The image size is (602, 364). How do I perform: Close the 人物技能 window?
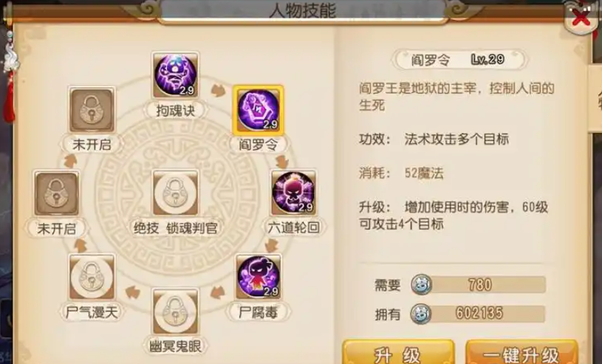point(581,18)
